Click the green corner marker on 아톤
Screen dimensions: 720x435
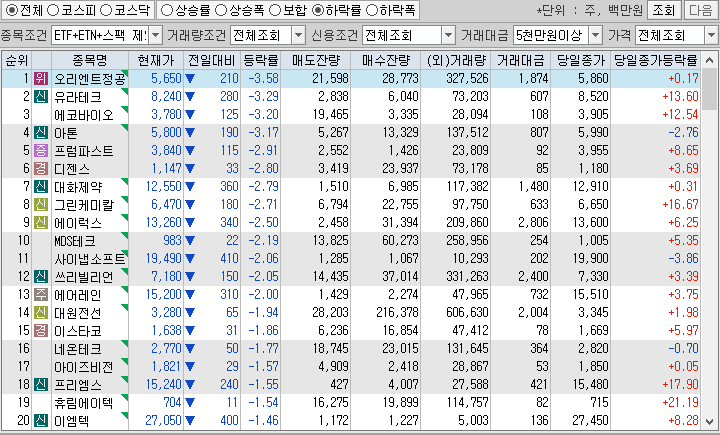click(124, 128)
